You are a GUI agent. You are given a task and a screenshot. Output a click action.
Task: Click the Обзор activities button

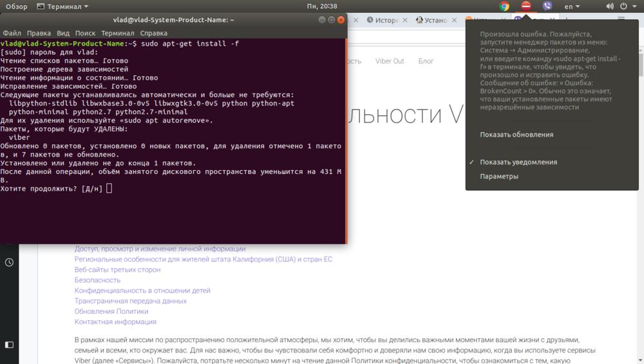click(17, 6)
